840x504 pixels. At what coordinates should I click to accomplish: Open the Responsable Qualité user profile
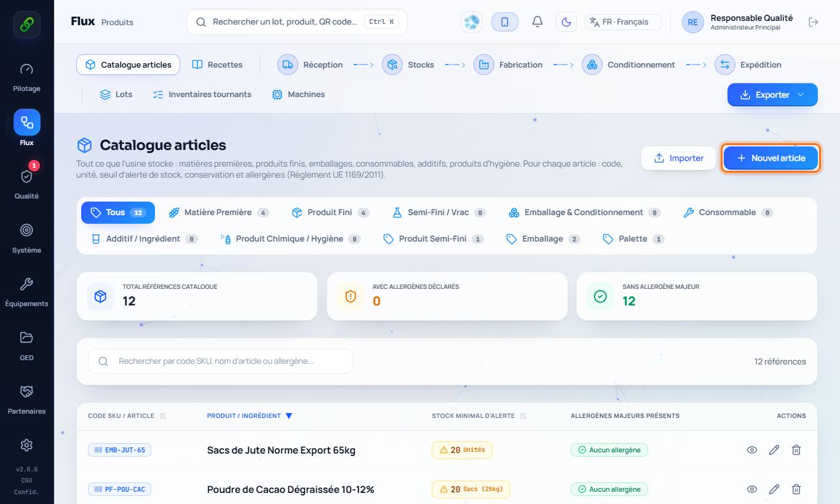[x=738, y=22]
